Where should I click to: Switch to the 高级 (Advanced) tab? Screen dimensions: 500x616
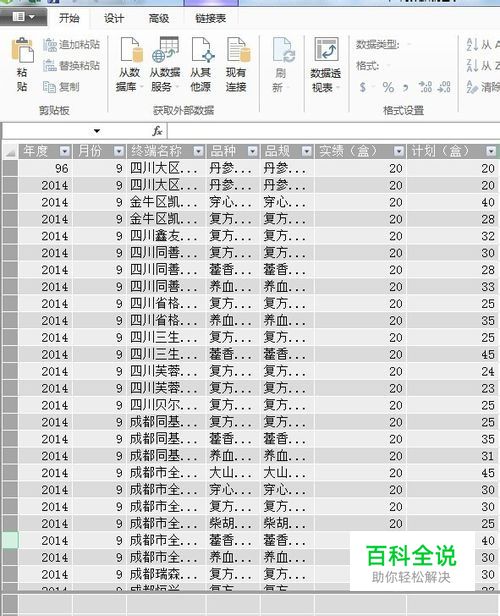(159, 18)
